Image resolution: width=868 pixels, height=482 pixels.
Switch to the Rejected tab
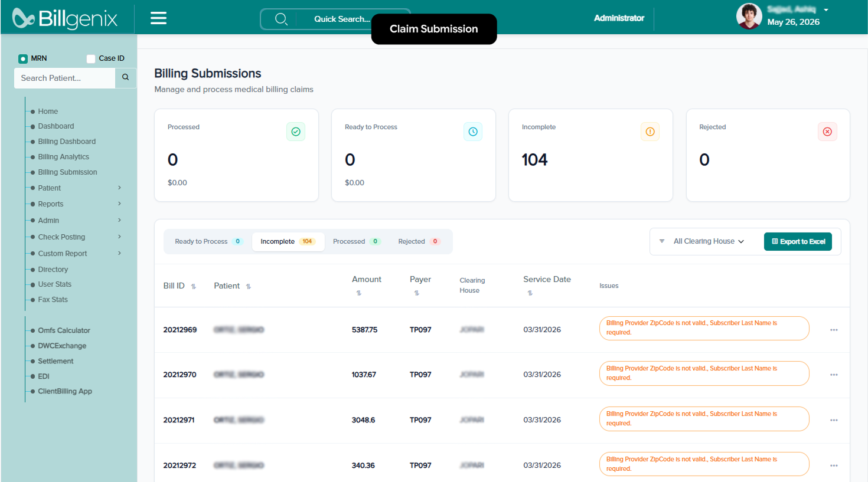(x=419, y=241)
